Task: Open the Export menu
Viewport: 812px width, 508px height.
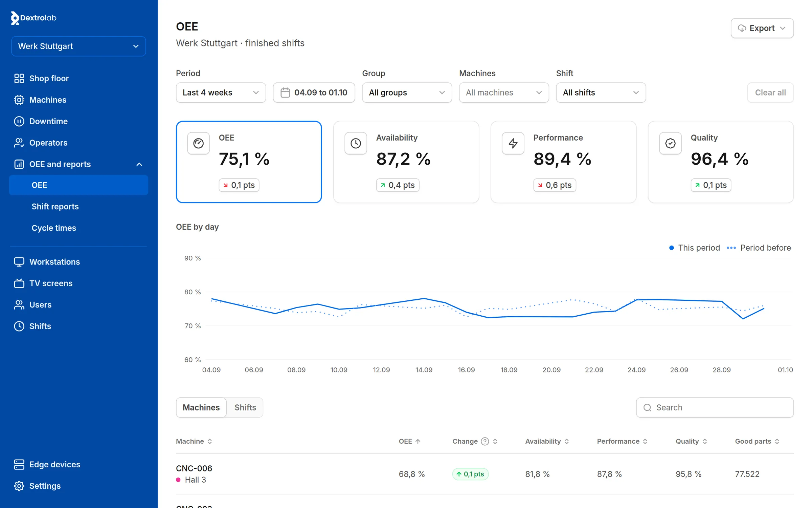Action: point(762,28)
